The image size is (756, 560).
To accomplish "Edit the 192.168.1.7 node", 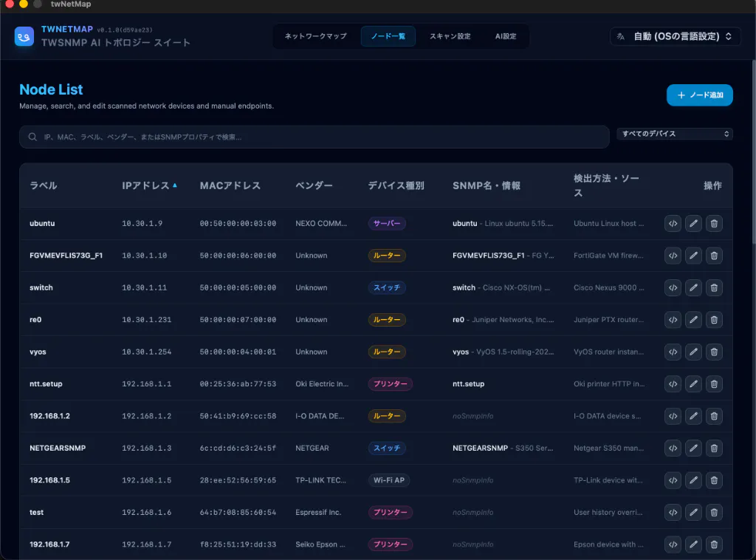I will [x=693, y=544].
